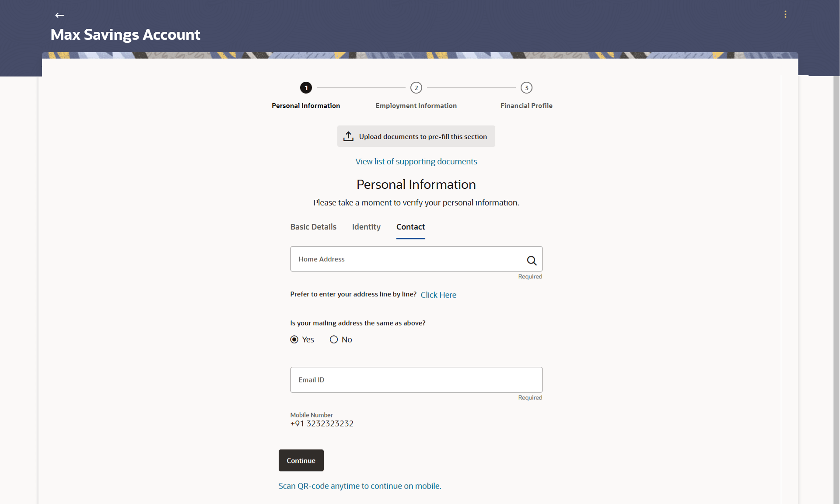Viewport: 840px width, 504px height.
Task: Click the upload icon for documents
Action: tap(348, 136)
